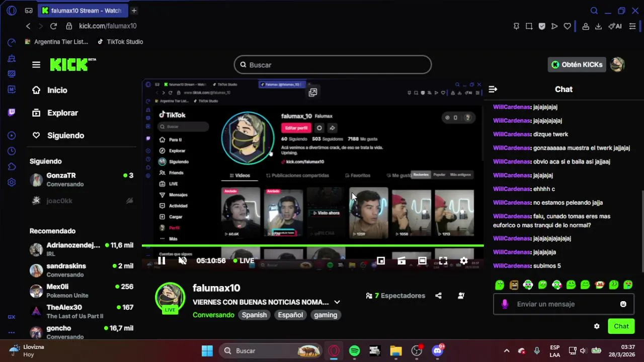The height and width of the screenshot is (362, 644).
Task: Click the stream progress bar
Action: (x=312, y=246)
